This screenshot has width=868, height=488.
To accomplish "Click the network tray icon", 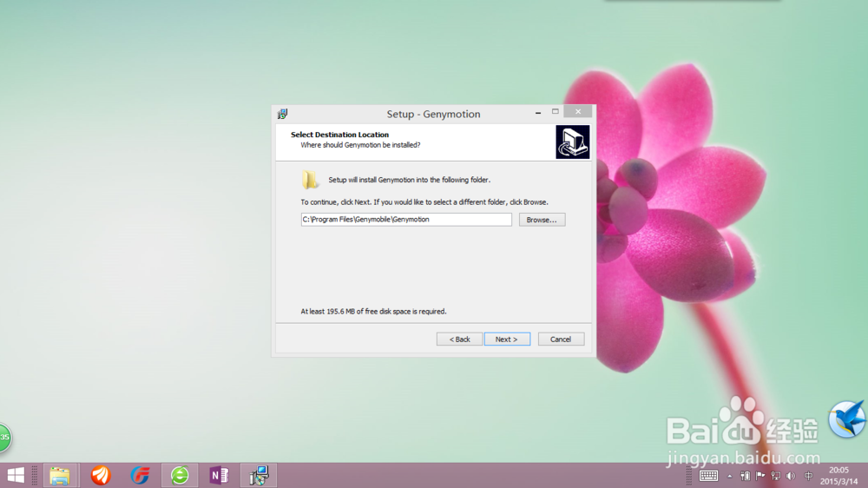I will 775,476.
